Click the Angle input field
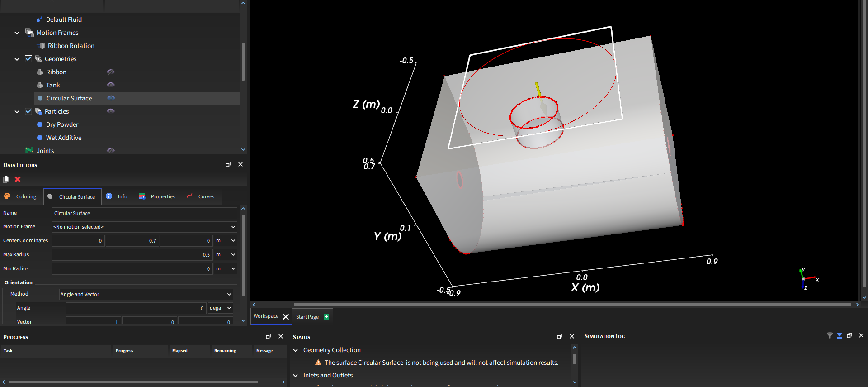 136,308
